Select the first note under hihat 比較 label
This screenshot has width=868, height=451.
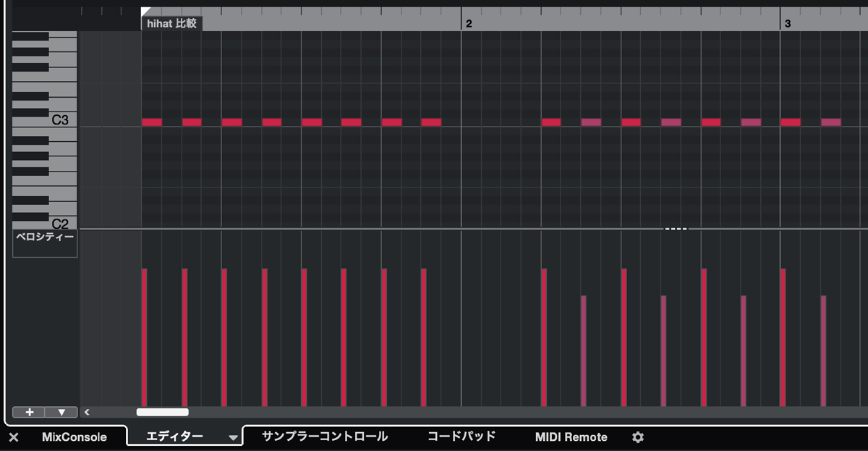coord(152,122)
